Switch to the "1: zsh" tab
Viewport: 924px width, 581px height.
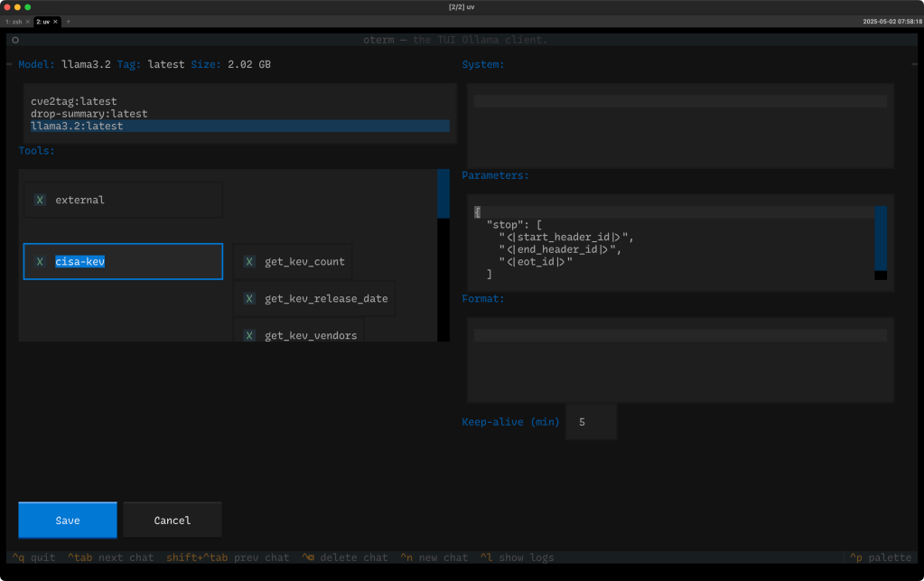tap(14, 21)
